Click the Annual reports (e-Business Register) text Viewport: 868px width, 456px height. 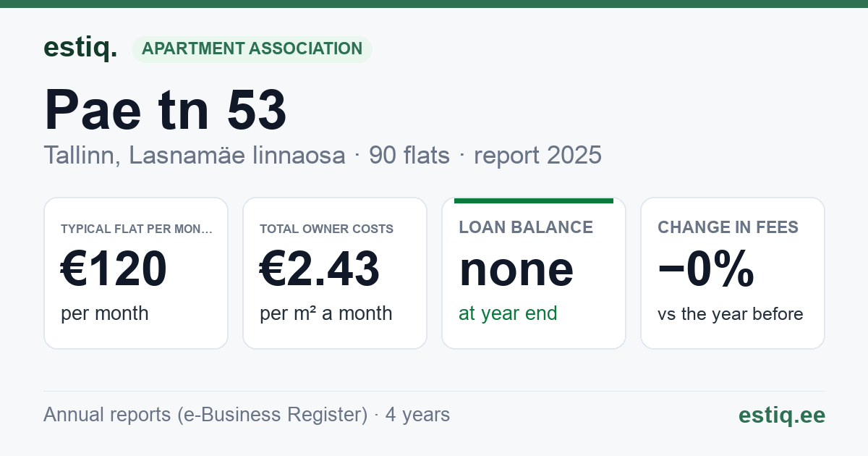pos(205,415)
